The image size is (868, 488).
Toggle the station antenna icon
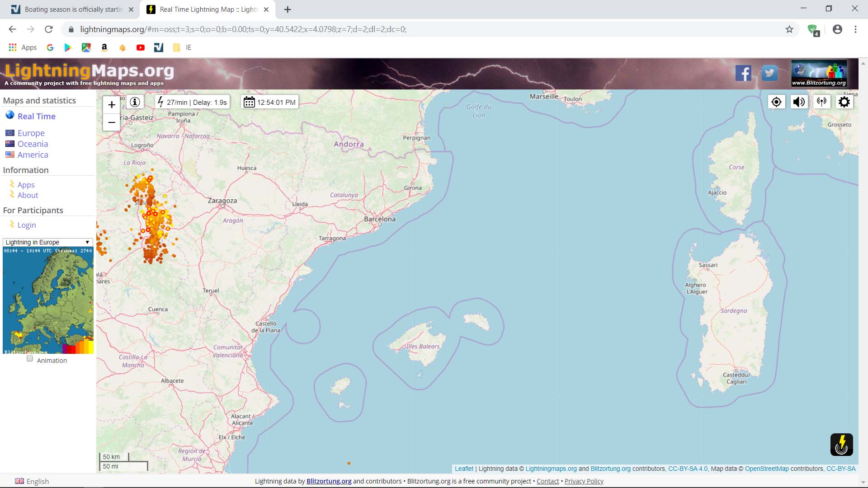pos(821,102)
